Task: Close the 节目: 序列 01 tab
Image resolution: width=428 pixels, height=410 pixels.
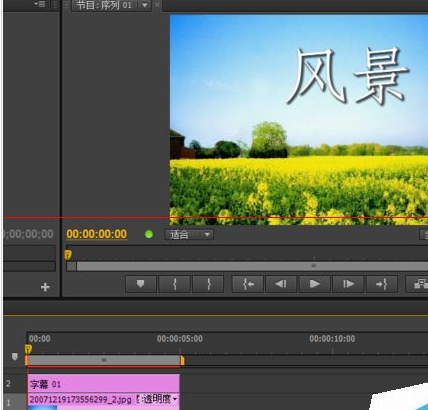Action: (x=157, y=5)
